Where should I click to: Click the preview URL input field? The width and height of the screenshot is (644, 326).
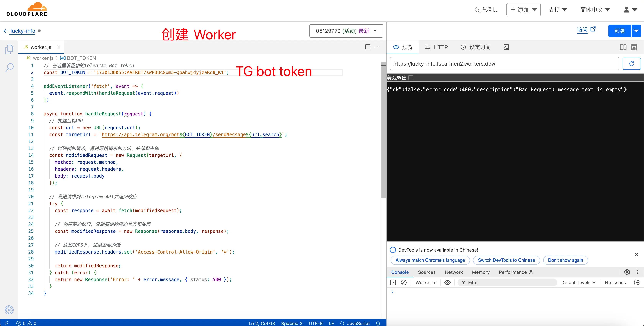(x=504, y=63)
